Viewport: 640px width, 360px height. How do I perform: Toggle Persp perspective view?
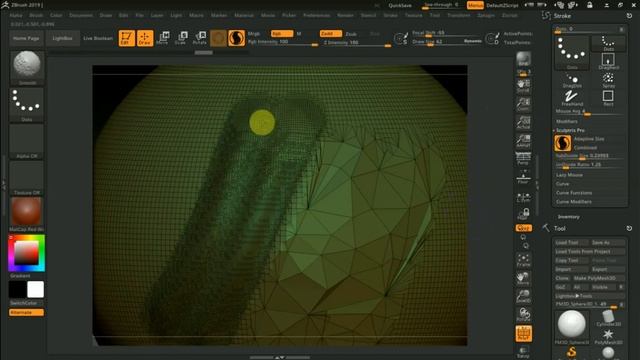tap(523, 158)
